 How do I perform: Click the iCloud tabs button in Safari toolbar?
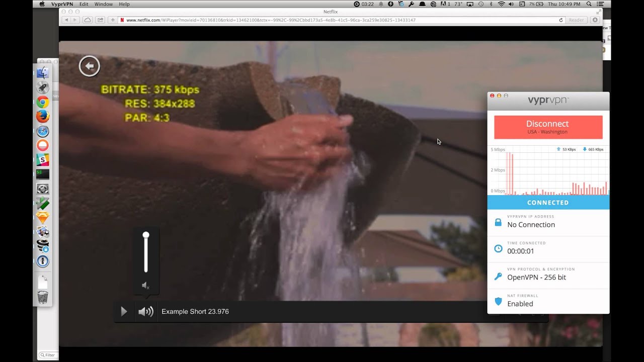(88, 20)
